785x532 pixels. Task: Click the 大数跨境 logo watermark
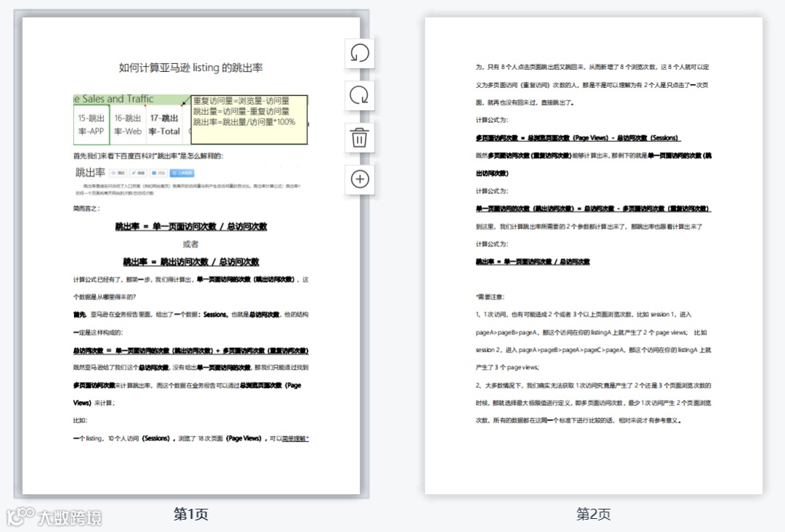pyautogui.click(x=53, y=517)
